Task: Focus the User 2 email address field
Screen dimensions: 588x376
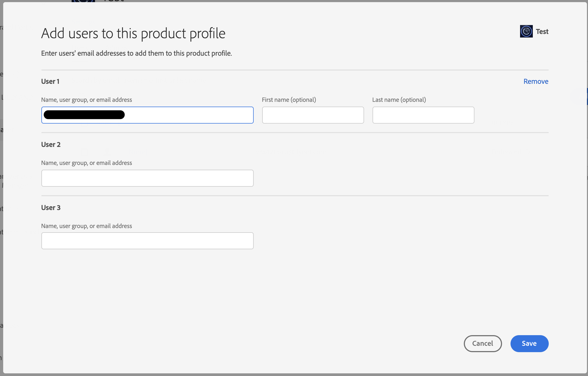Action: coord(147,178)
